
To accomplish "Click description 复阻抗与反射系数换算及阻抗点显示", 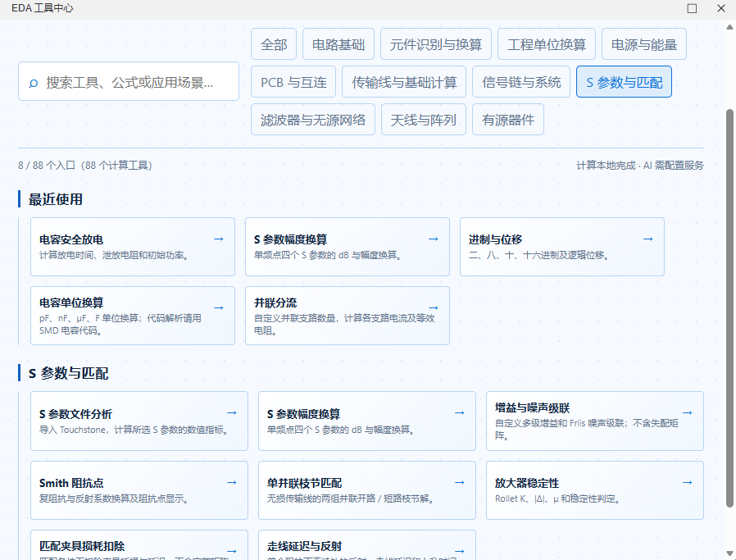I will tap(114, 499).
